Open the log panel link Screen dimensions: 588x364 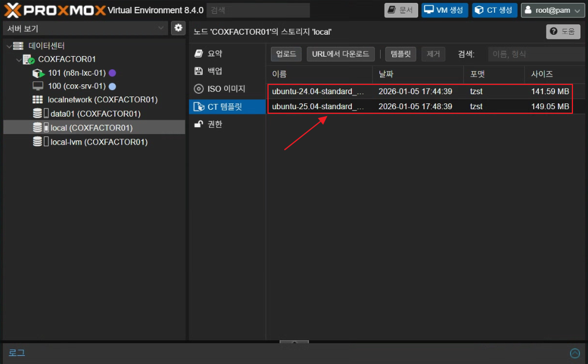[x=17, y=353]
